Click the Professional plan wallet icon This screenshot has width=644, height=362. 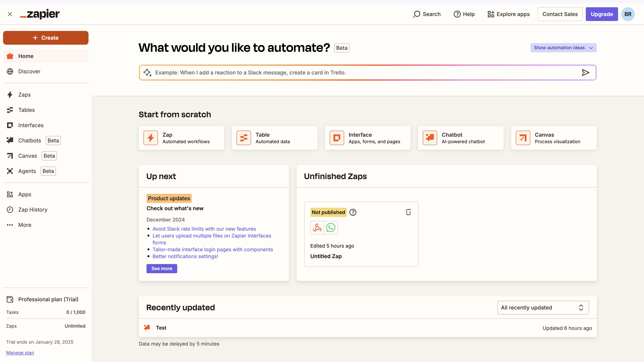[10, 299]
